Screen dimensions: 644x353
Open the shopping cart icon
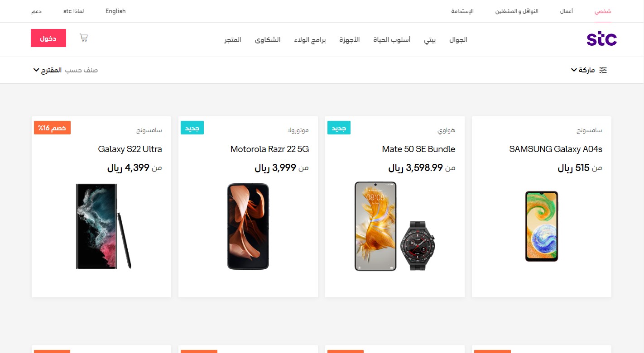click(83, 38)
